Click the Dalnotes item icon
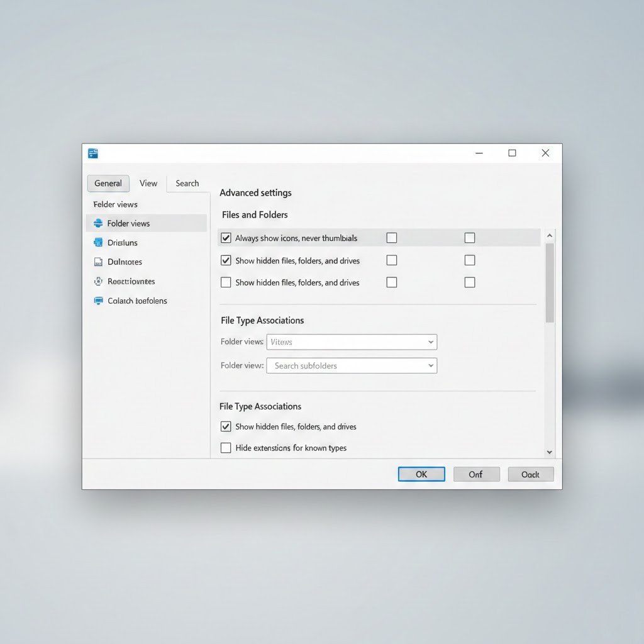 pyautogui.click(x=97, y=262)
